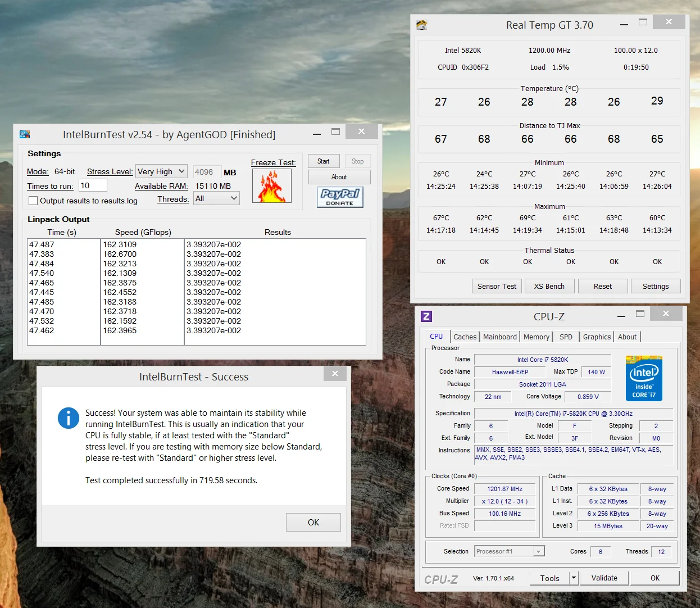Switch to the CPU tab in CPU-Z
Image resolution: width=700 pixels, height=608 pixels.
click(x=436, y=336)
